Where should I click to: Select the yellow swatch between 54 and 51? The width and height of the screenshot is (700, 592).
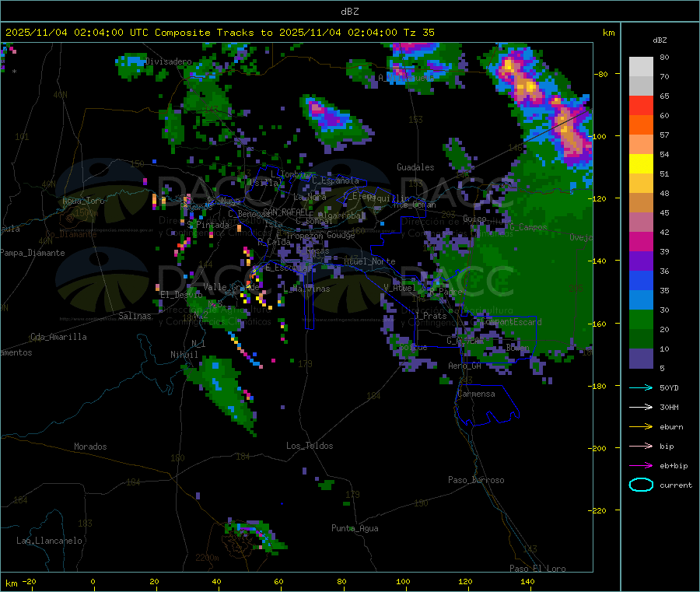(x=641, y=164)
